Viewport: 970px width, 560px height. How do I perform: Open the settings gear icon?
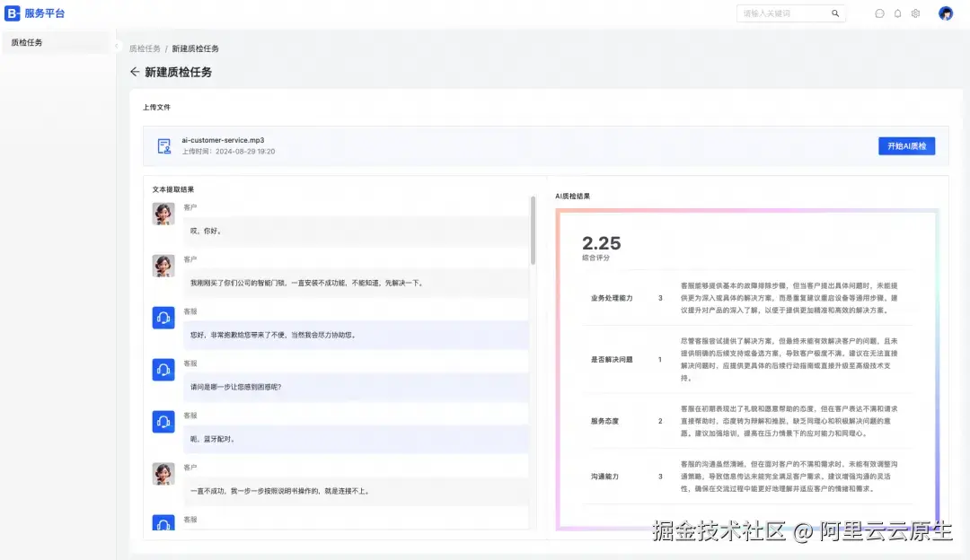(x=915, y=13)
